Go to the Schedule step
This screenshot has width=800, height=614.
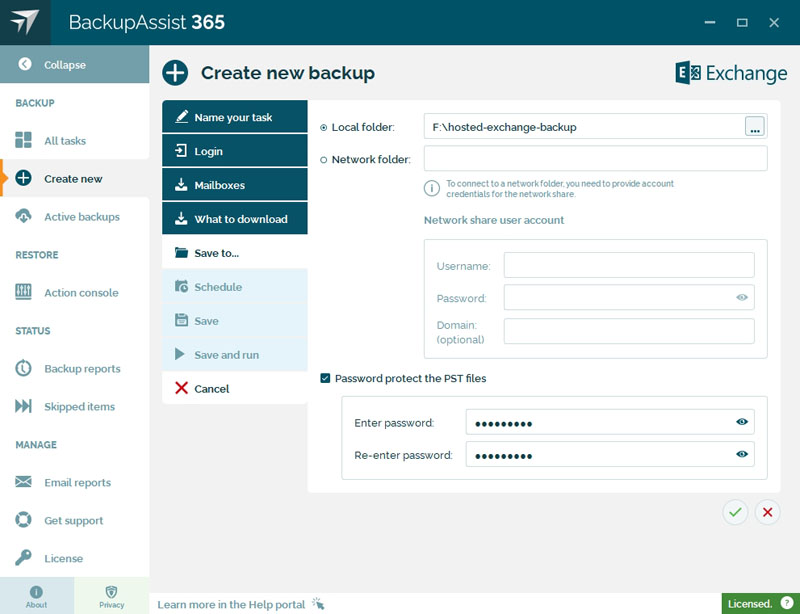click(x=235, y=287)
